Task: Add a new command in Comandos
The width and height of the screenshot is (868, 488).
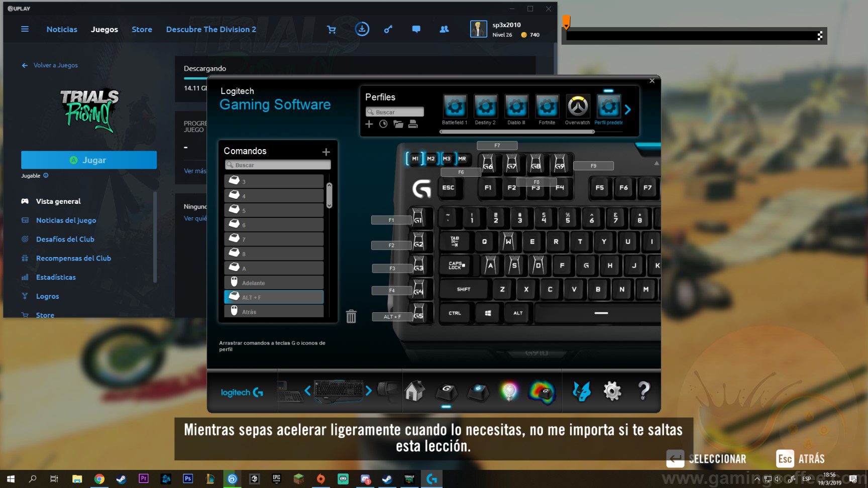Action: tap(326, 152)
